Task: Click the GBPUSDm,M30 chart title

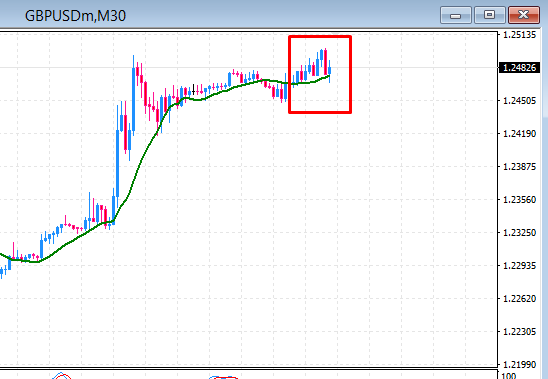Action: point(75,16)
